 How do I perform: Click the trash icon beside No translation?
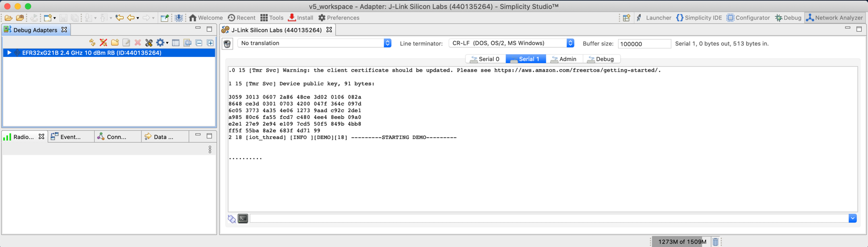click(227, 44)
